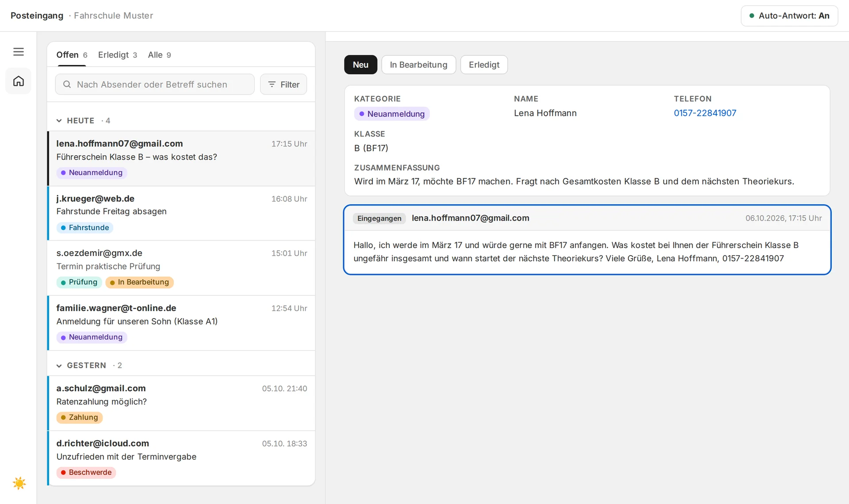This screenshot has height=504, width=849.
Task: Open message from d.richter@icloud.com
Action: click(181, 458)
